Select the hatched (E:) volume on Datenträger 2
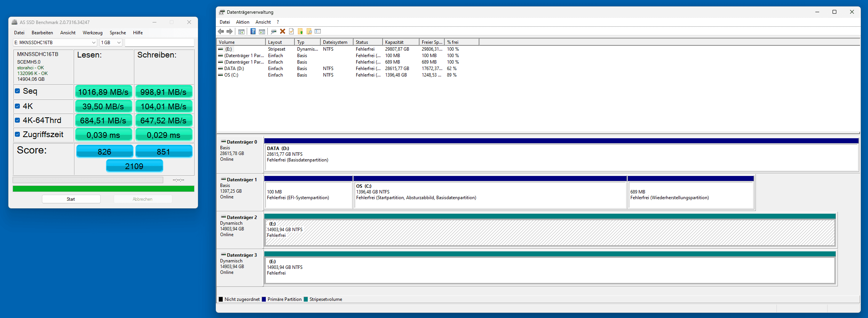 [550, 233]
